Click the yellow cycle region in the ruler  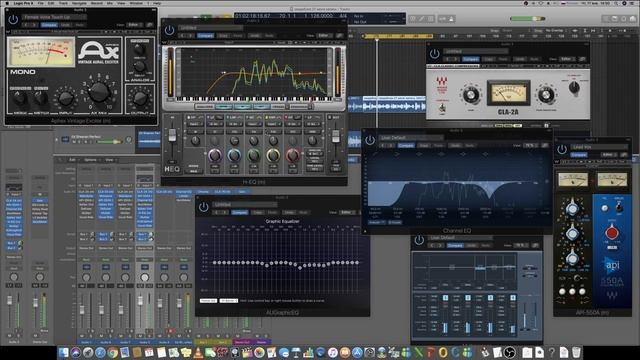398,36
